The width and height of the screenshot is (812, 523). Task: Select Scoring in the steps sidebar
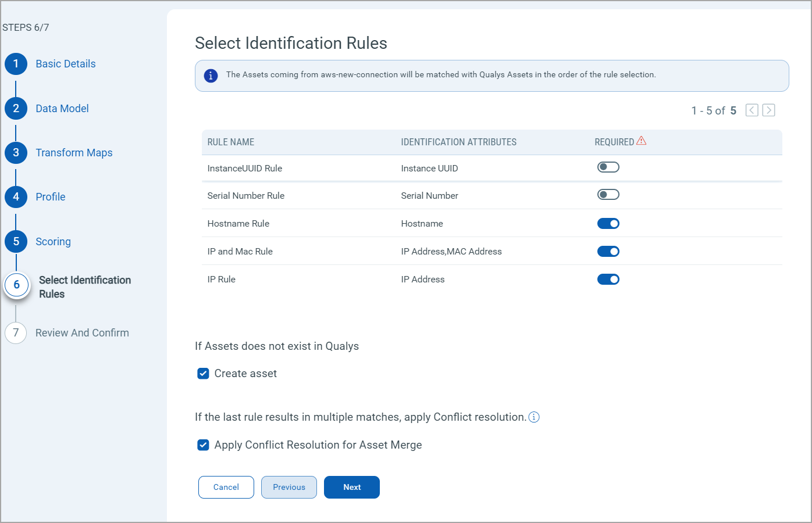pyautogui.click(x=53, y=241)
